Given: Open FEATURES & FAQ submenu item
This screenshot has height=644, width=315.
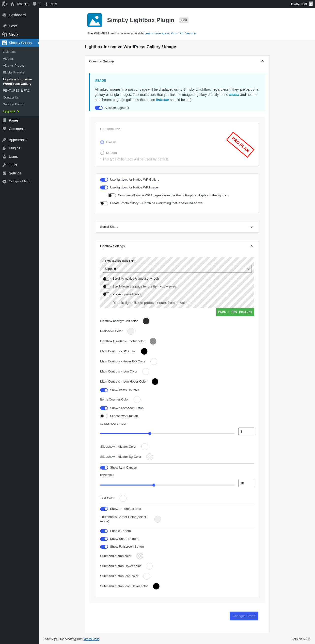Looking at the screenshot, I should 16,91.
